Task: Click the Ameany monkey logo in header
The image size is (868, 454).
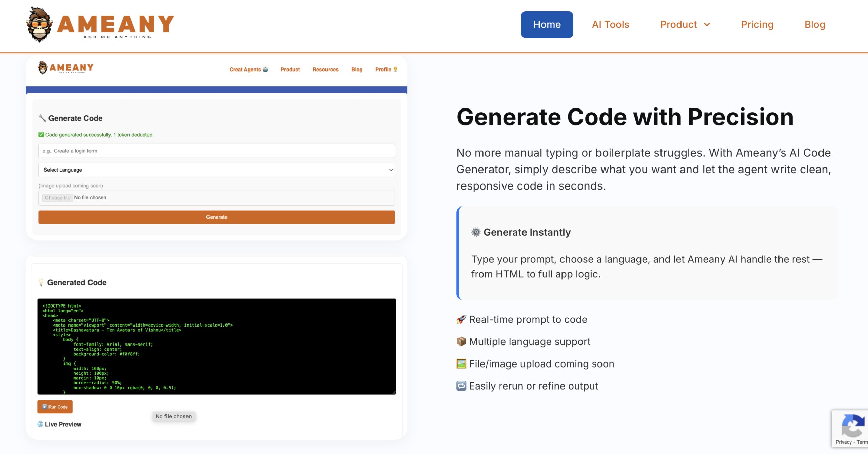Action: click(39, 24)
